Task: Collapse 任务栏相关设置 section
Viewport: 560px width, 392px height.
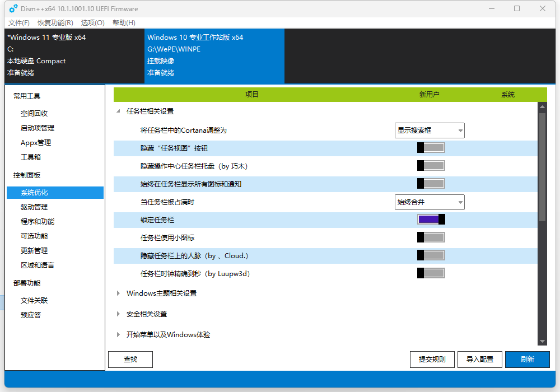Action: coord(118,111)
